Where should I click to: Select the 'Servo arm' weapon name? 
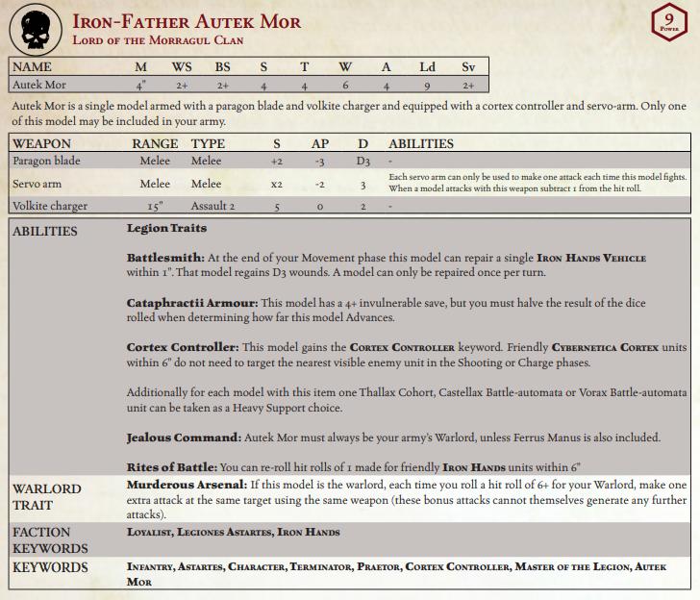click(x=37, y=184)
